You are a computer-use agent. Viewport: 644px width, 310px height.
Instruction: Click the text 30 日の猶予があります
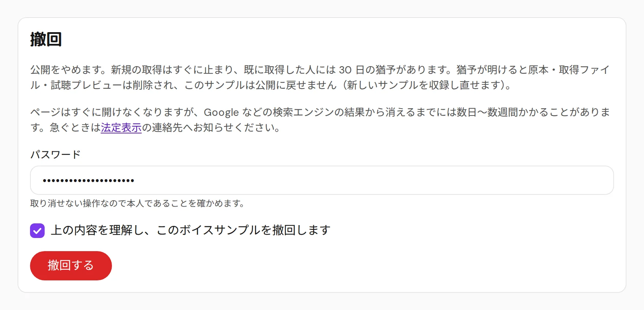394,70
